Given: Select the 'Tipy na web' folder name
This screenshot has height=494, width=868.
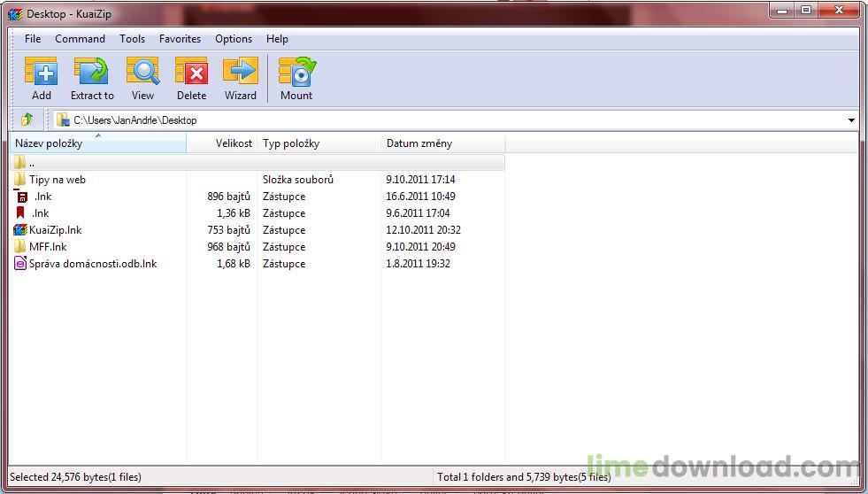Looking at the screenshot, I should tap(58, 180).
